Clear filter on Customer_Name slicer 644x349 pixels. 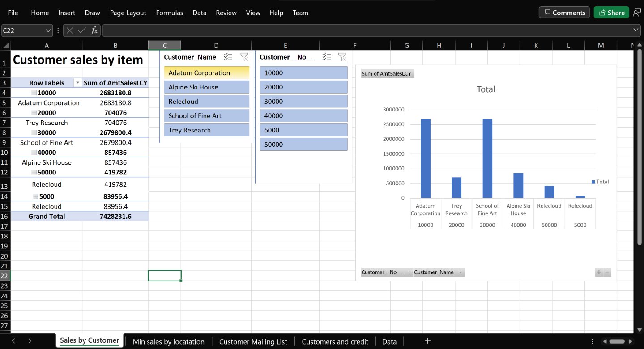(x=244, y=57)
